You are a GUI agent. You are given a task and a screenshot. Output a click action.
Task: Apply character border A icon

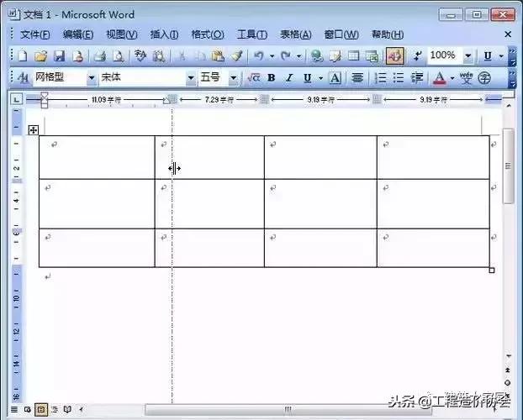tap(335, 78)
